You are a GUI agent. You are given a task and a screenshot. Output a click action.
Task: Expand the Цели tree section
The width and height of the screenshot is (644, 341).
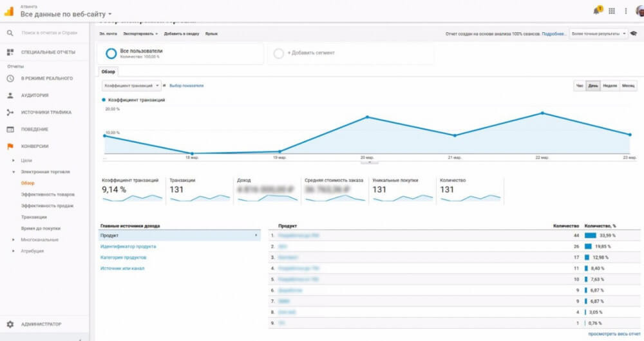click(x=13, y=160)
